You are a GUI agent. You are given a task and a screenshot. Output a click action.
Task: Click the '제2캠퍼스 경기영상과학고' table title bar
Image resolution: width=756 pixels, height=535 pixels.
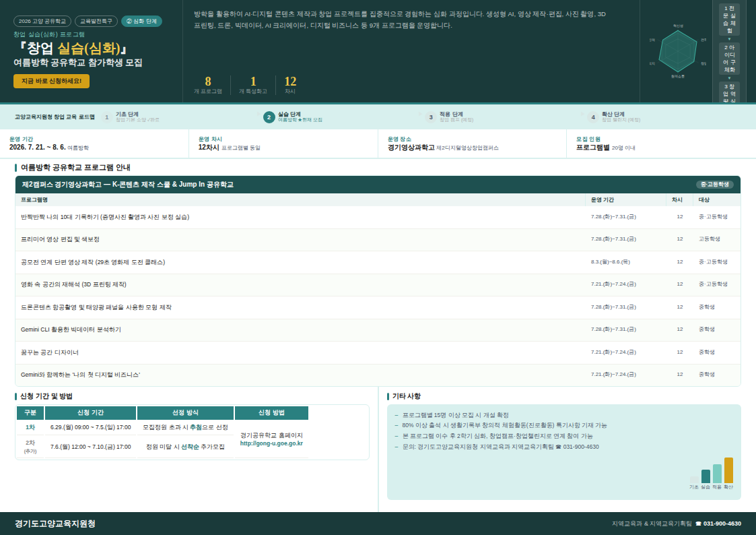pos(378,184)
